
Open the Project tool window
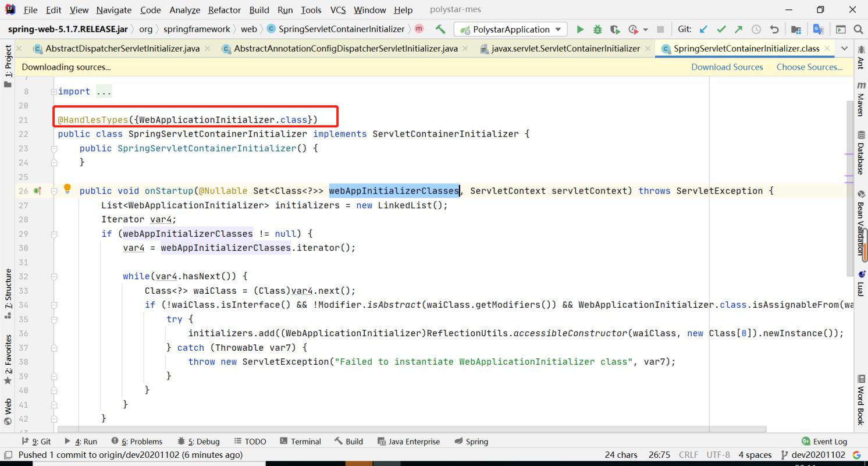tap(7, 66)
